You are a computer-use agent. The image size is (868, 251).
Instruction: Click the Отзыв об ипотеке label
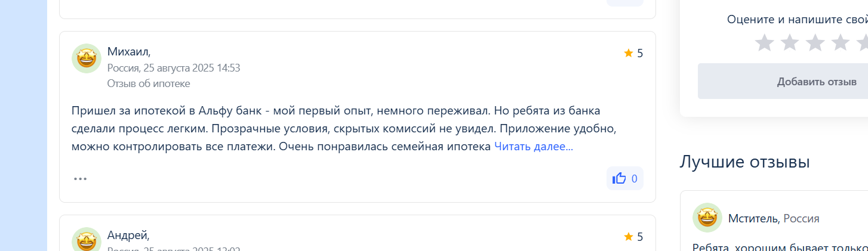(149, 83)
